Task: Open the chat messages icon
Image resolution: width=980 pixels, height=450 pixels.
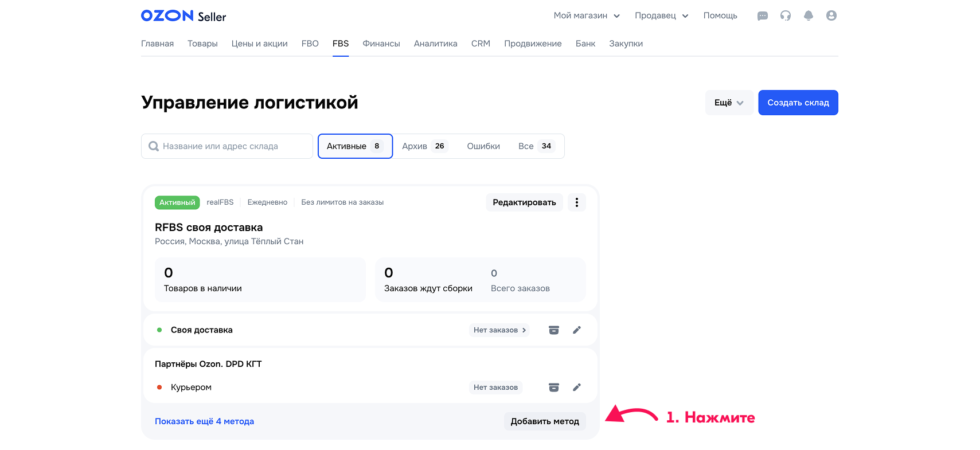Action: [763, 16]
